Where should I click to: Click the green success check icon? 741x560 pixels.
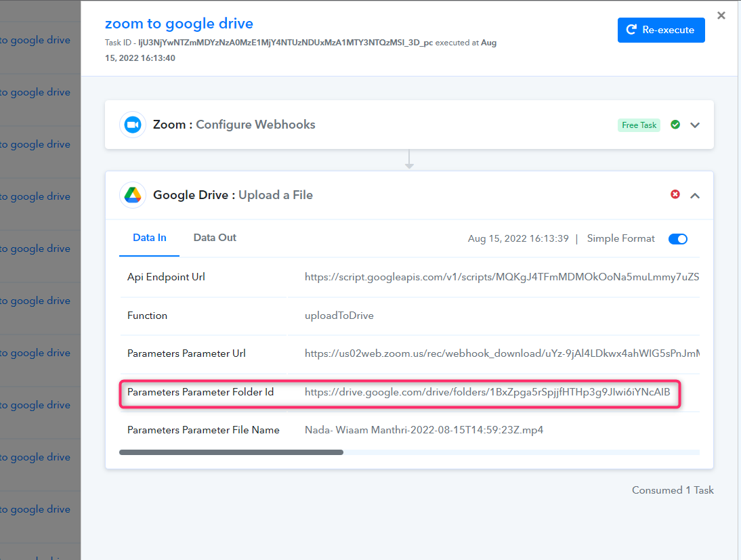coord(675,125)
